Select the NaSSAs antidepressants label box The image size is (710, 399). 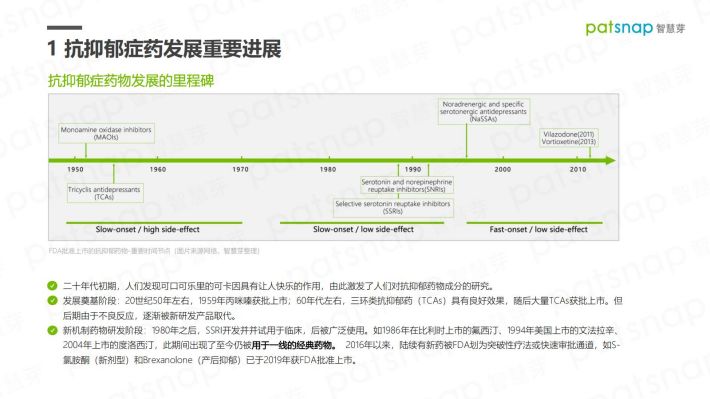point(484,111)
